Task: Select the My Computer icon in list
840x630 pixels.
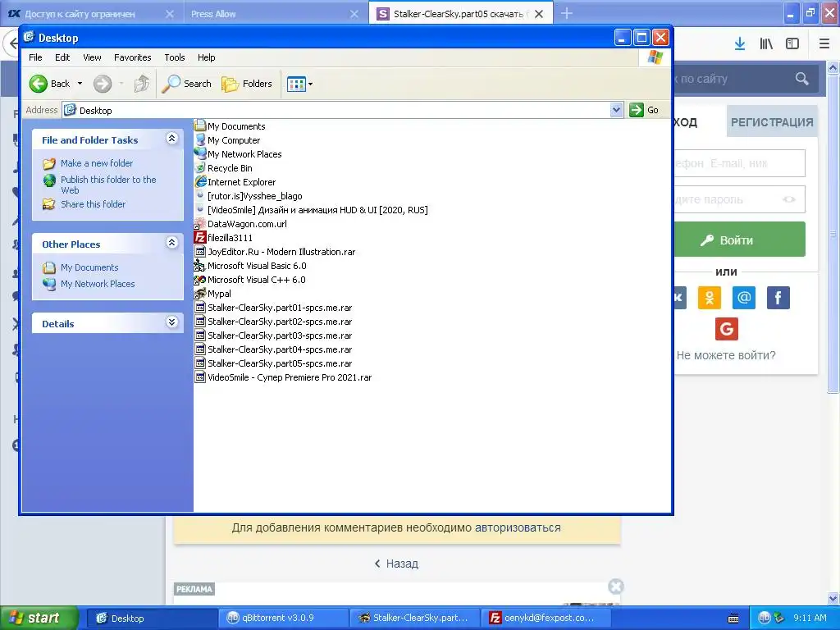Action: (x=200, y=139)
